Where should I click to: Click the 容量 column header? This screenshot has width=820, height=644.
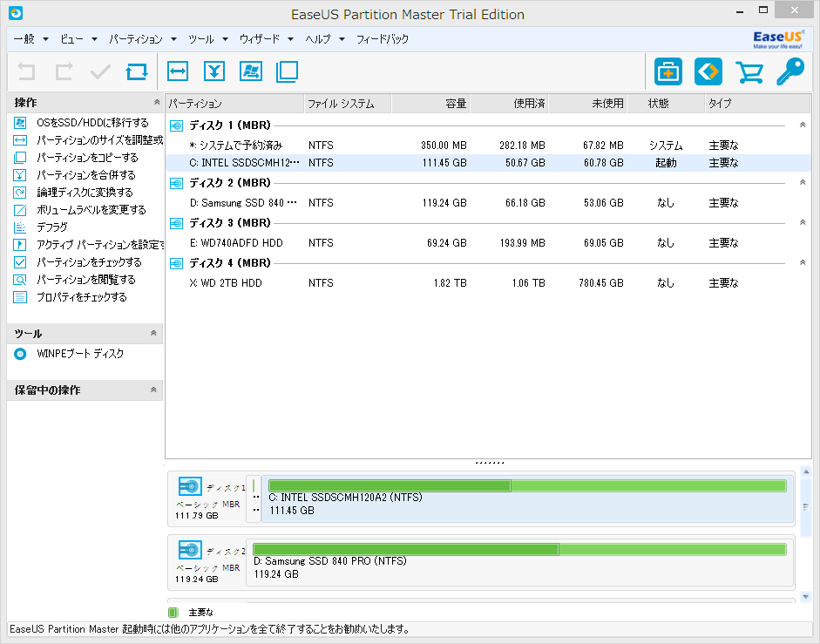click(x=430, y=104)
